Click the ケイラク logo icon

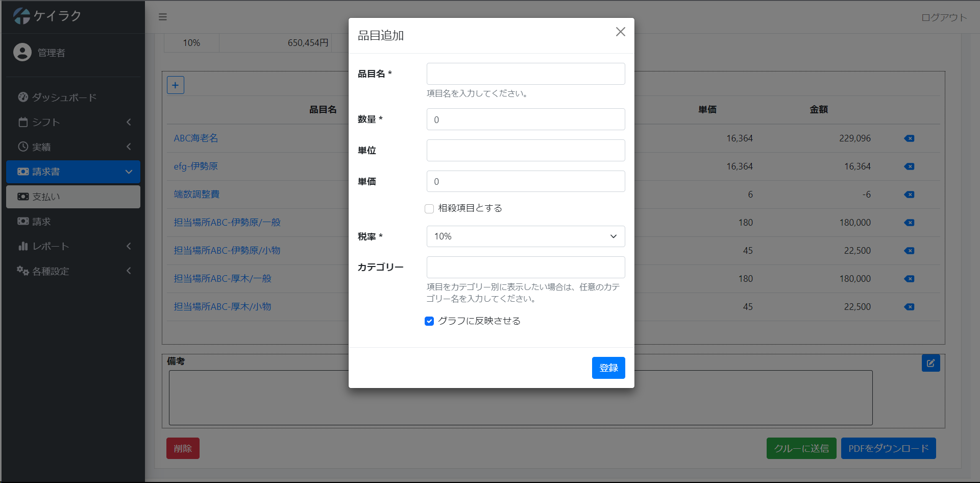(22, 16)
